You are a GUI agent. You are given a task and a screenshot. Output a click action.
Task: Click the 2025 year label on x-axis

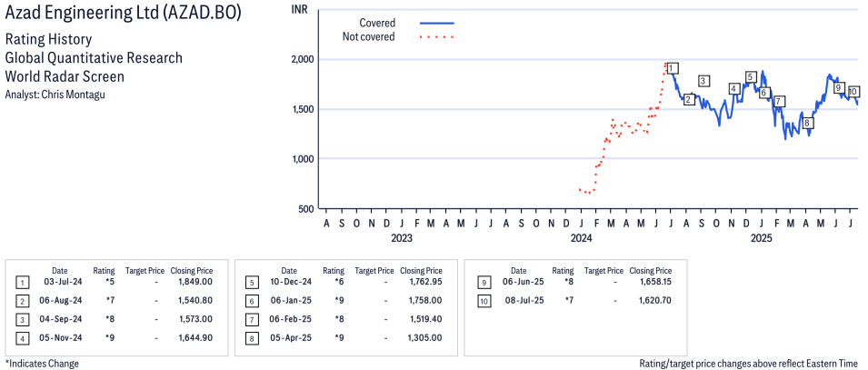click(761, 238)
